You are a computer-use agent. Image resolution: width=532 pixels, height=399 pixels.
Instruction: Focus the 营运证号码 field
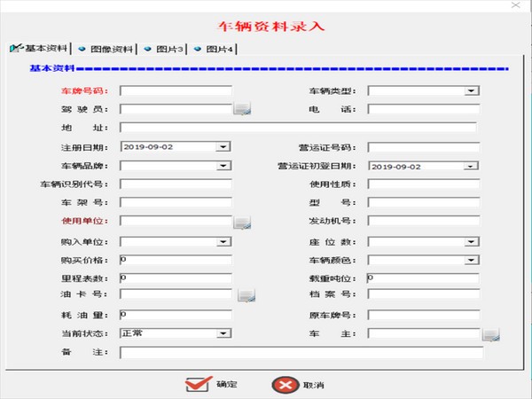pos(424,147)
